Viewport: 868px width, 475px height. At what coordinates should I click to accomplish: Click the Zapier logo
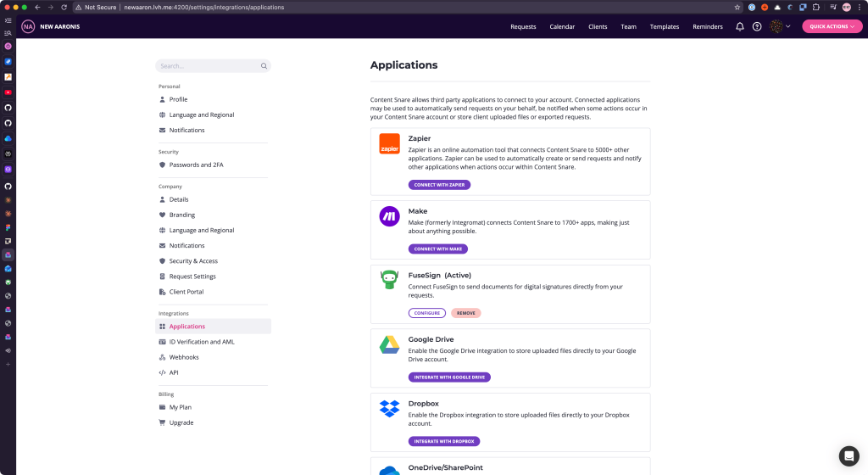(390, 144)
